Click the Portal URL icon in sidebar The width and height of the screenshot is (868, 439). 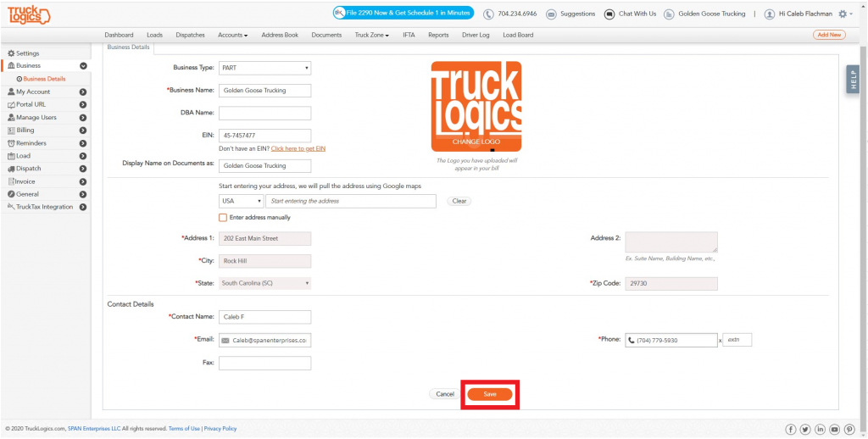11,104
